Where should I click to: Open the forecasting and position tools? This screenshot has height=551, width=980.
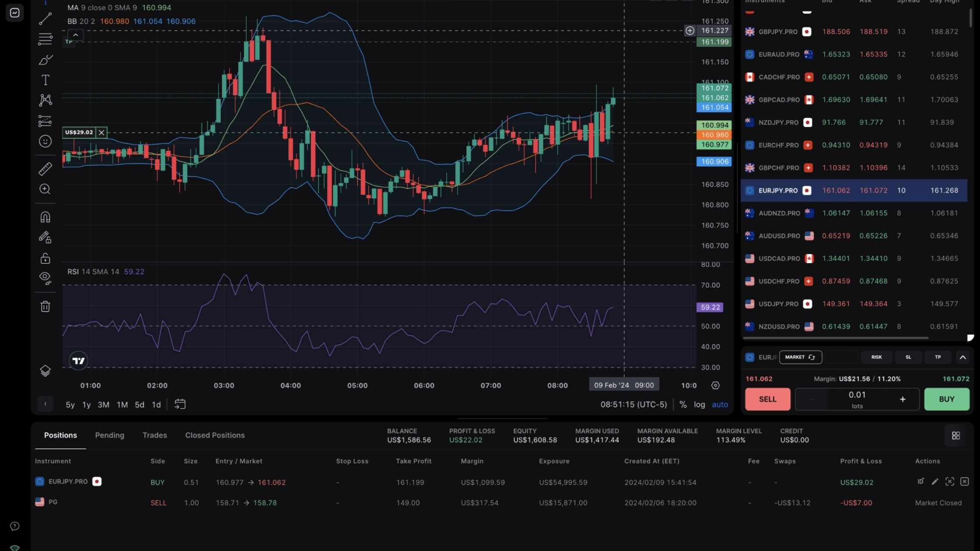click(45, 121)
